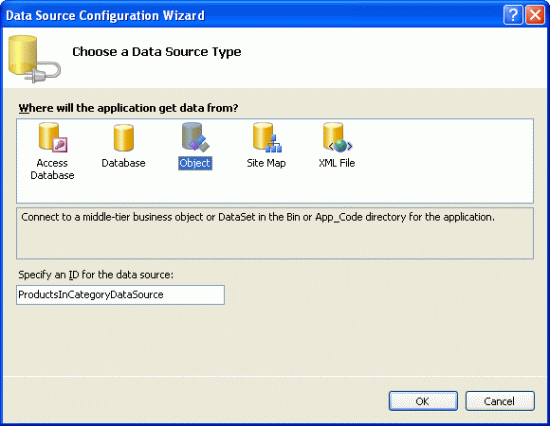This screenshot has width=550, height=426.
Task: Open context help with the question mark
Action: tap(513, 15)
